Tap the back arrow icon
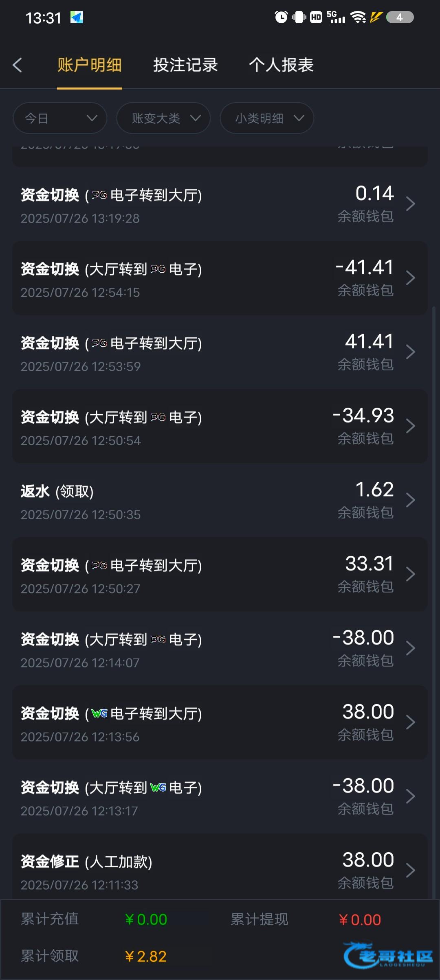The image size is (440, 980). click(x=17, y=65)
